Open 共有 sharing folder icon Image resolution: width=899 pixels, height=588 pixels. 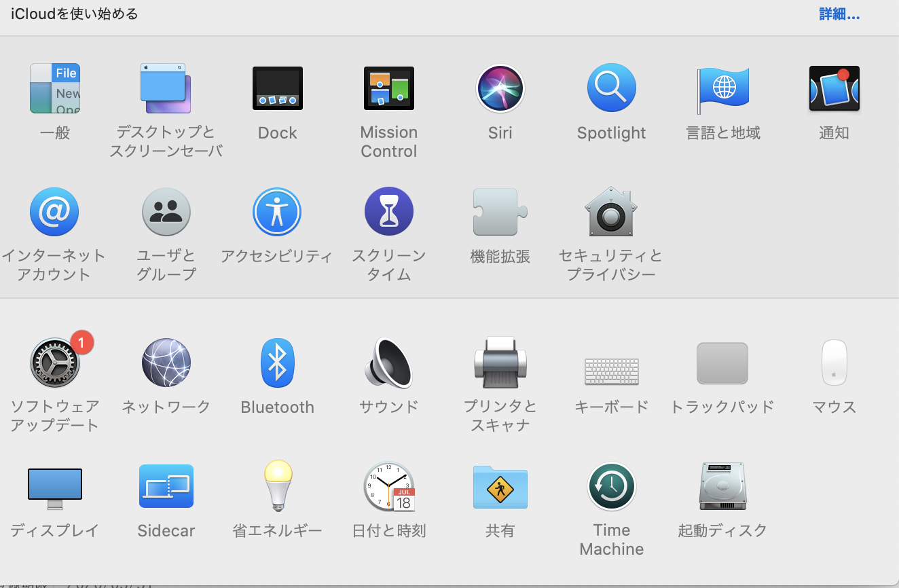pos(500,486)
